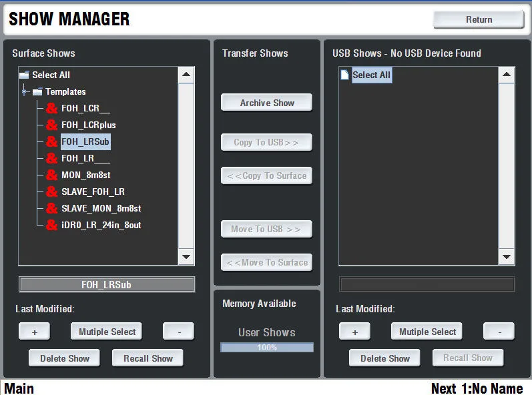Select the FOH_LCR__ show
The width and height of the screenshot is (532, 395).
point(85,108)
